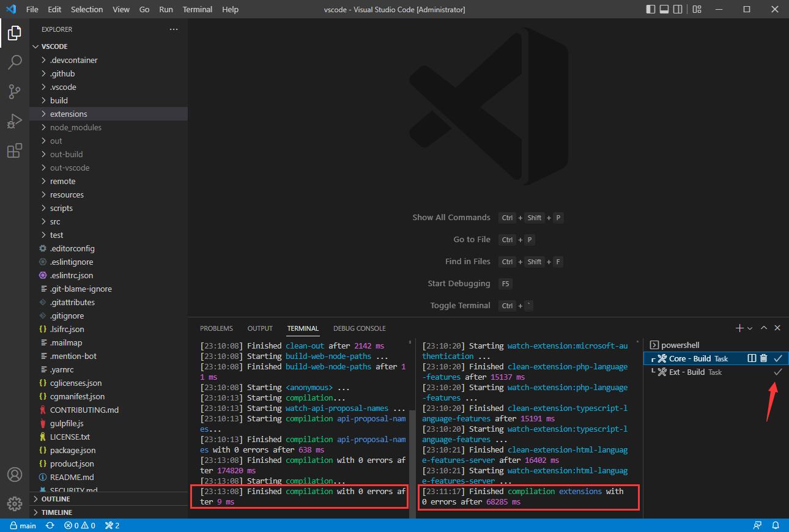Open the Terminal menu
Screen dimensions: 789x532
198,9
